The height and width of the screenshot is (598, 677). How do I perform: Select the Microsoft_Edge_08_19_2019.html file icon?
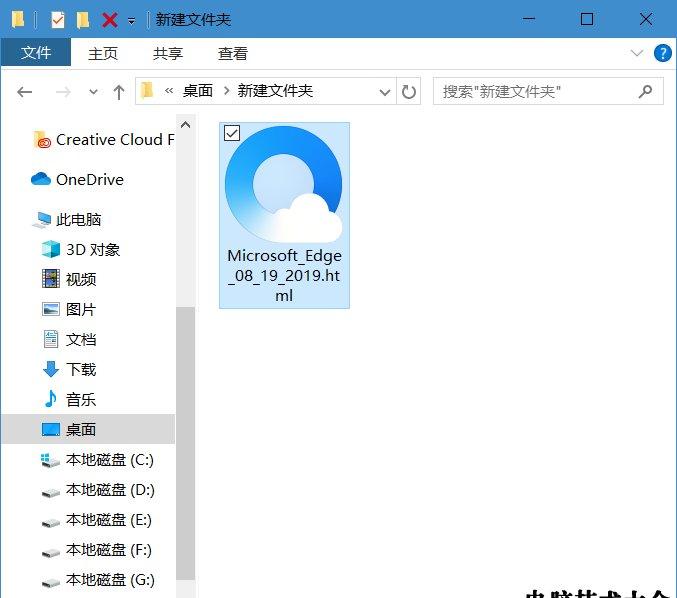click(x=284, y=184)
